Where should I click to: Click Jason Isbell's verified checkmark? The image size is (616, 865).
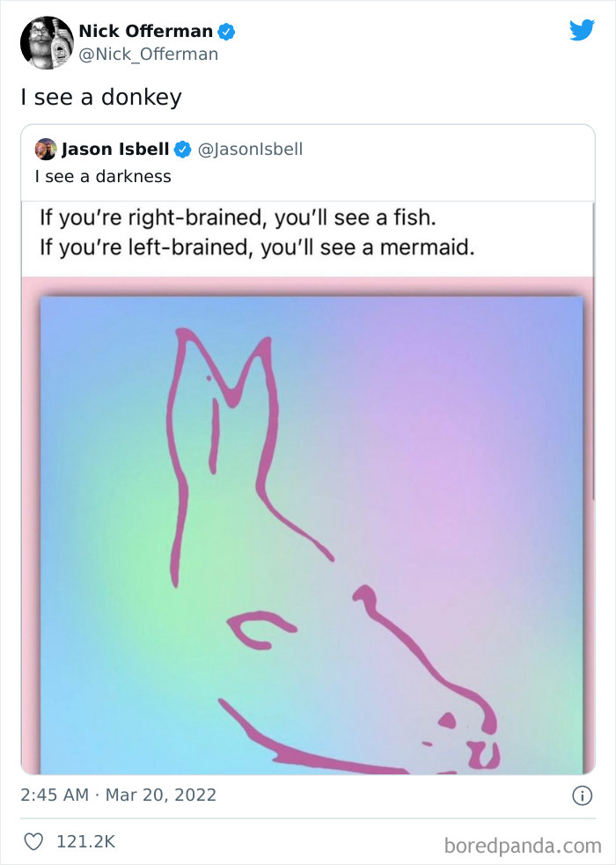tap(183, 149)
